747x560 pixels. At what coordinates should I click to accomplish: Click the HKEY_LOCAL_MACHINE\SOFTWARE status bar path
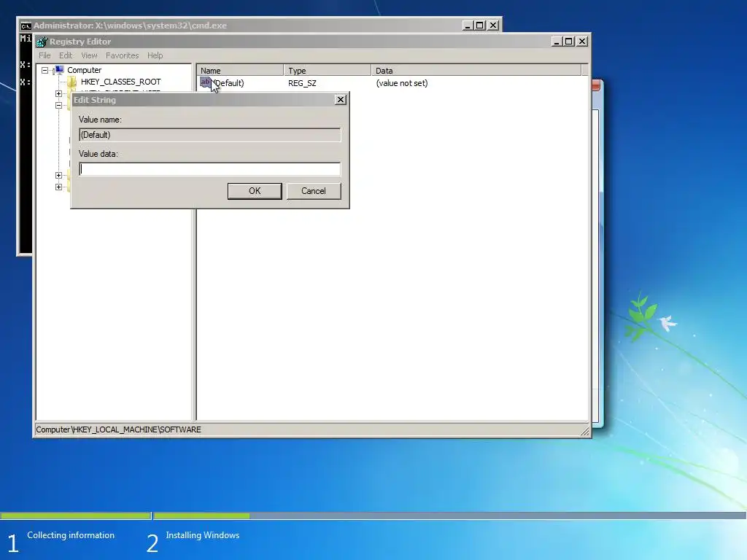click(x=119, y=429)
